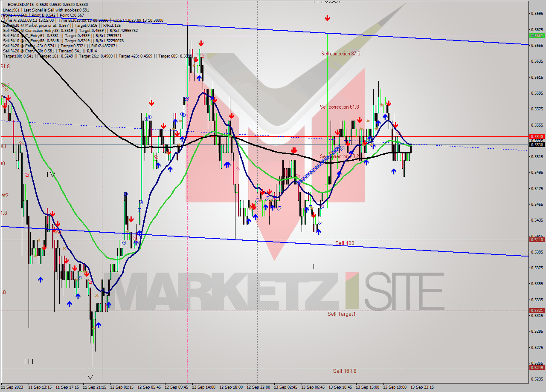Click the 'Sell Target1' level label
This screenshot has width=546, height=392.
pos(341,314)
